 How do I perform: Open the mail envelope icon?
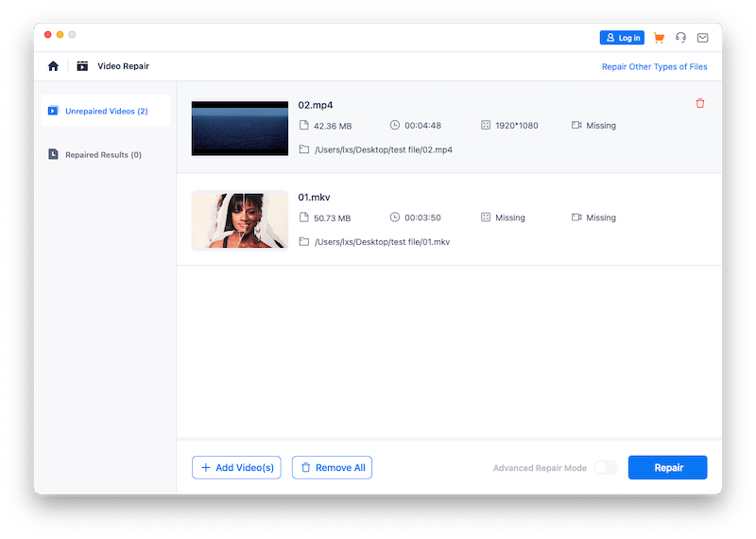pyautogui.click(x=702, y=38)
